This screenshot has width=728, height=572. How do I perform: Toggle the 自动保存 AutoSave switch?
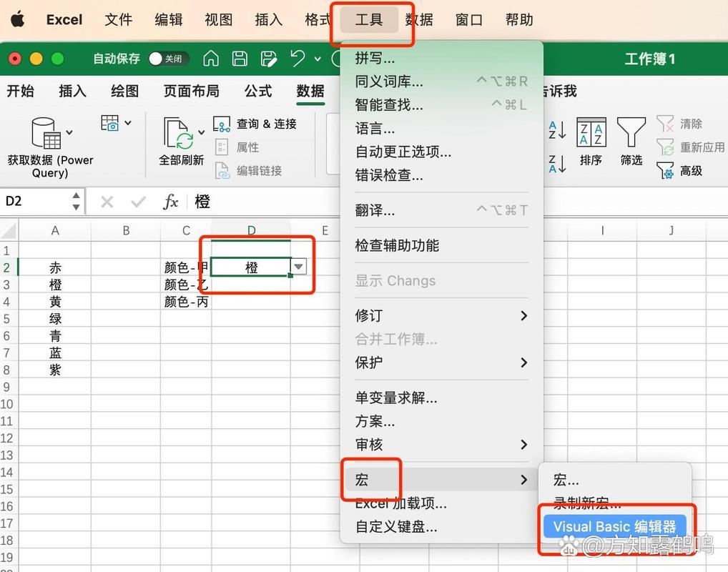point(168,59)
